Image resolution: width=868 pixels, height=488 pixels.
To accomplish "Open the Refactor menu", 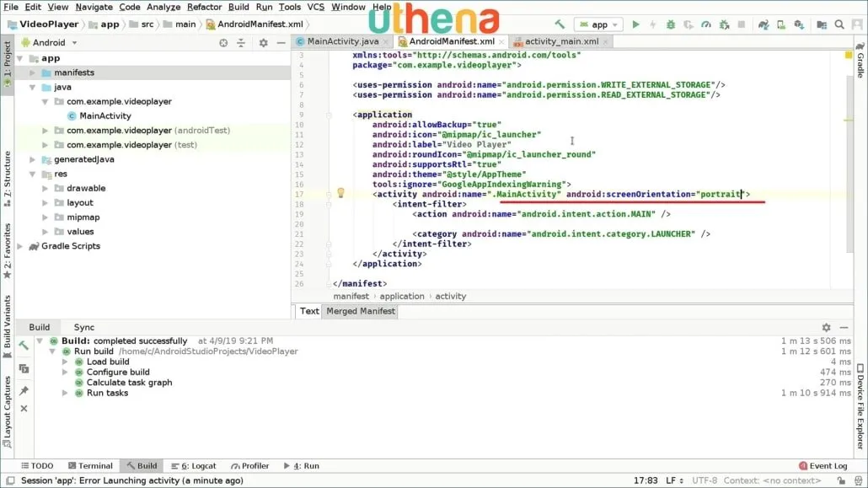I will [x=204, y=7].
